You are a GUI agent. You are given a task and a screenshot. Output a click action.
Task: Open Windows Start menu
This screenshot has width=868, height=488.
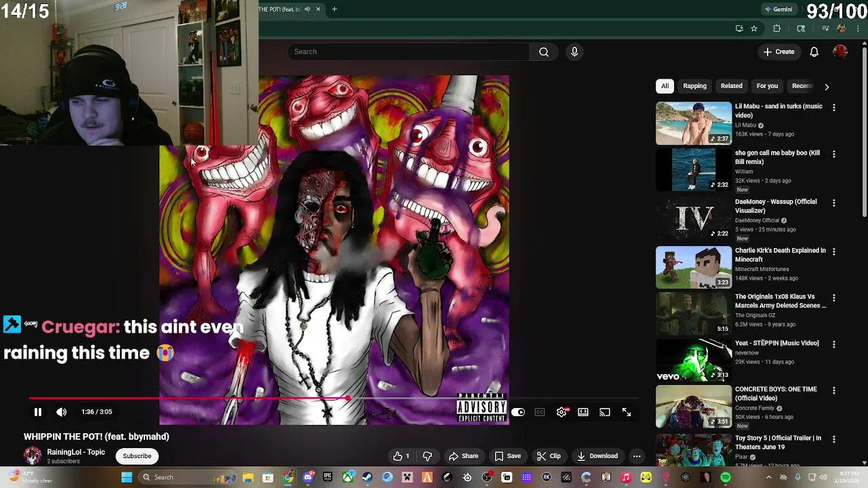coord(127,477)
